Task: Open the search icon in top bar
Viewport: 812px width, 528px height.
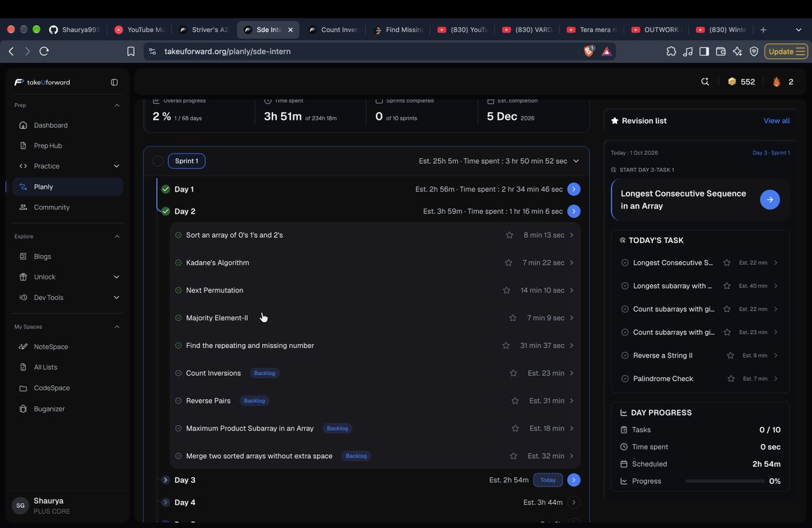Action: (705, 82)
